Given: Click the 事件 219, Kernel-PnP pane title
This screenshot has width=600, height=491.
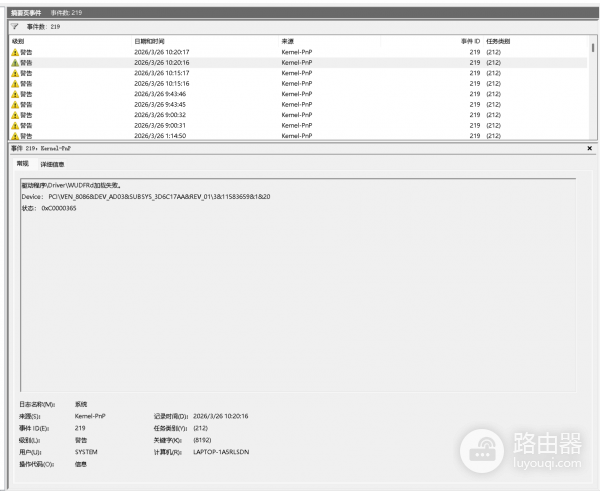Looking at the screenshot, I should (41, 148).
